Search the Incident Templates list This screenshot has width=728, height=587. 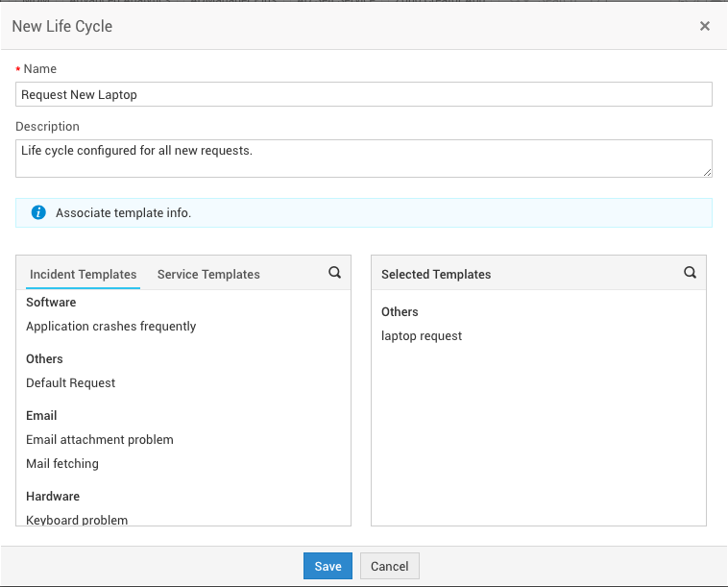334,273
